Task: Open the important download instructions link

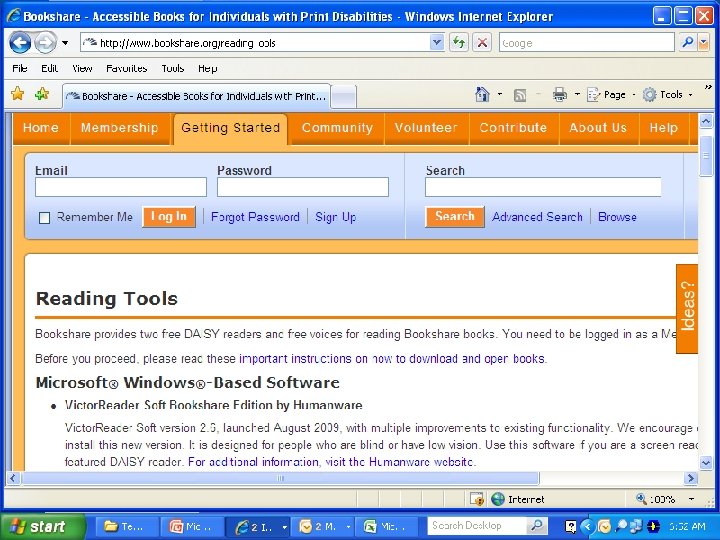Action: [x=393, y=359]
